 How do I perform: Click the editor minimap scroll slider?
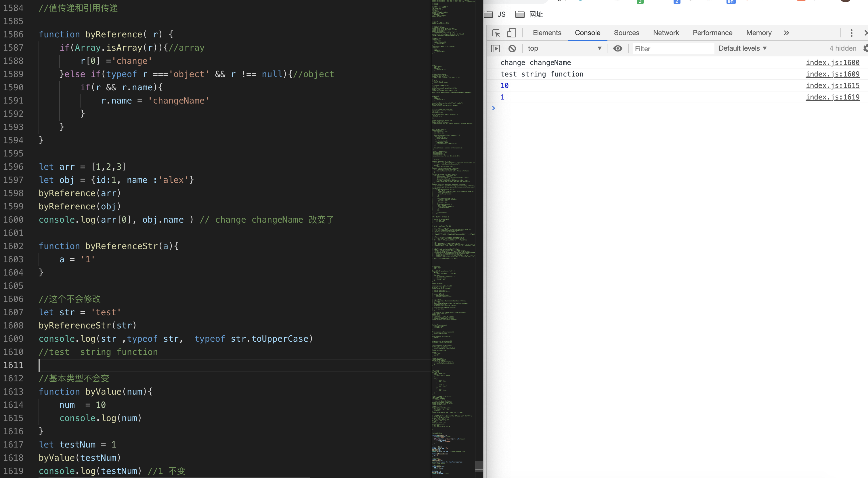pos(479,466)
